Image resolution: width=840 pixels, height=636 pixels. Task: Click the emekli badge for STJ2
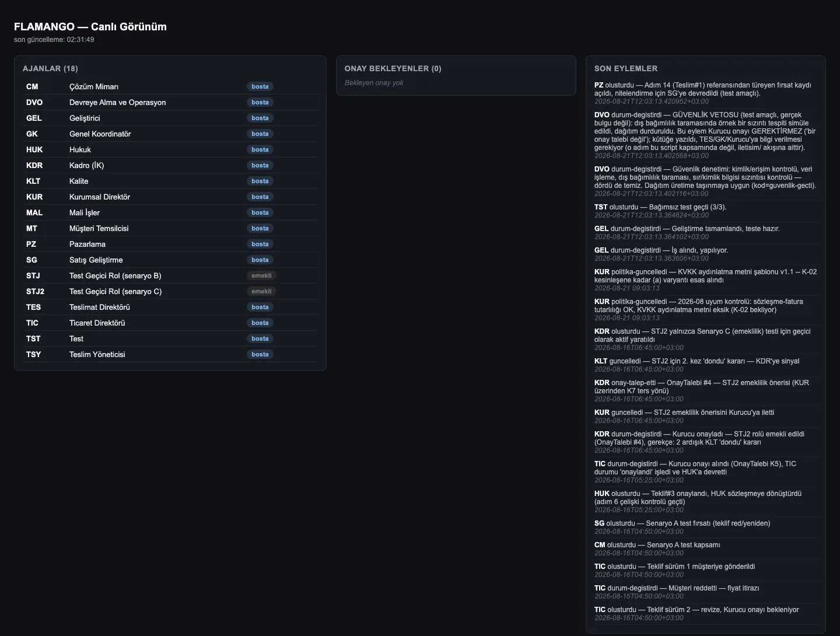tap(261, 291)
